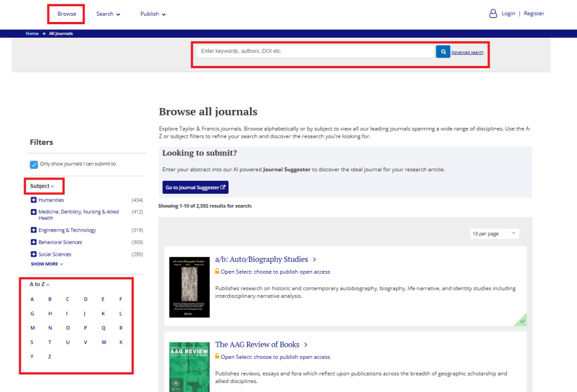The image size is (577, 392).
Task: Expand Social Sciences plus icon
Action: pos(34,255)
